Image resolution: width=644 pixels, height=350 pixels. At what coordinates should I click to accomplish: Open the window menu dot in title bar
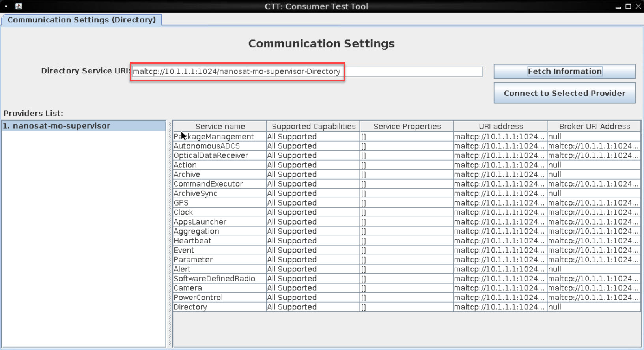(x=6, y=6)
